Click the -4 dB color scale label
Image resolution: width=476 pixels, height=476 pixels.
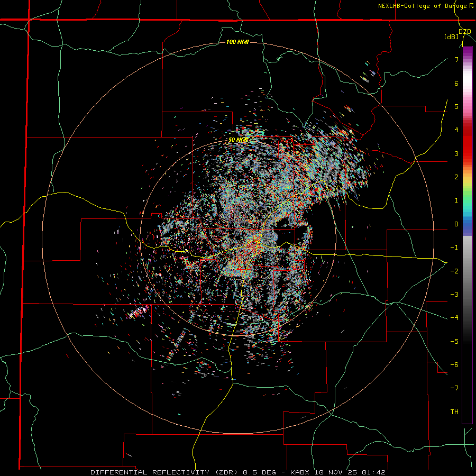pyautogui.click(x=454, y=318)
